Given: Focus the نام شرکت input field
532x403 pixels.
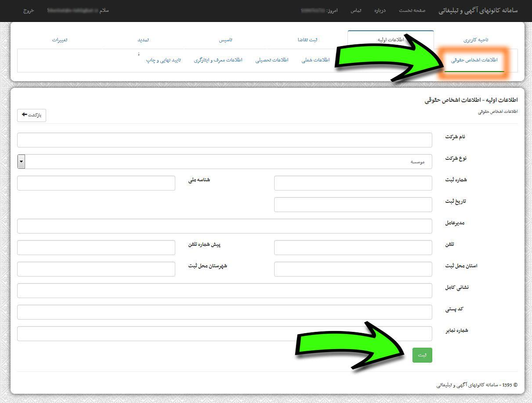Looking at the screenshot, I should click(224, 140).
